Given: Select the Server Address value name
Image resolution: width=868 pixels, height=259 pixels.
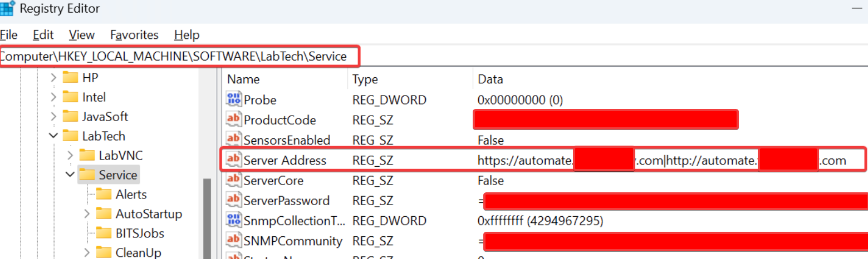Looking at the screenshot, I should [285, 161].
